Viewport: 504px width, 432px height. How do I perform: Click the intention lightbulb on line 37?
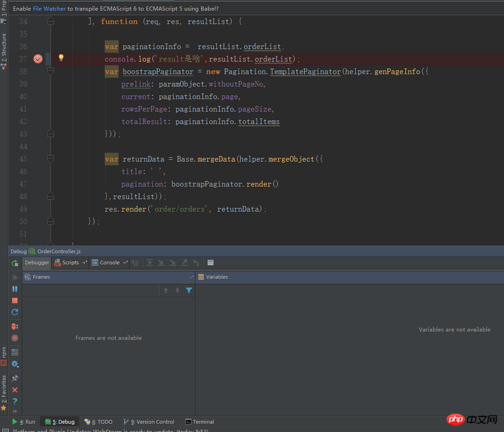(61, 58)
